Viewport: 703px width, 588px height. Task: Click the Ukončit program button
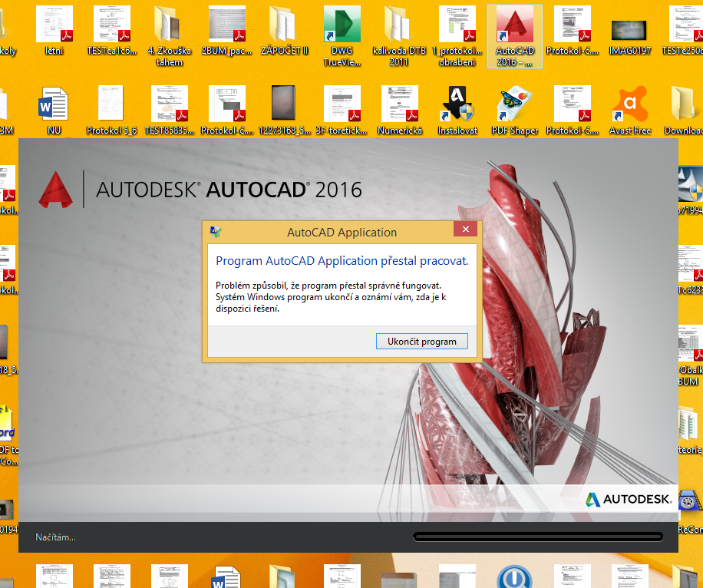pyautogui.click(x=421, y=342)
